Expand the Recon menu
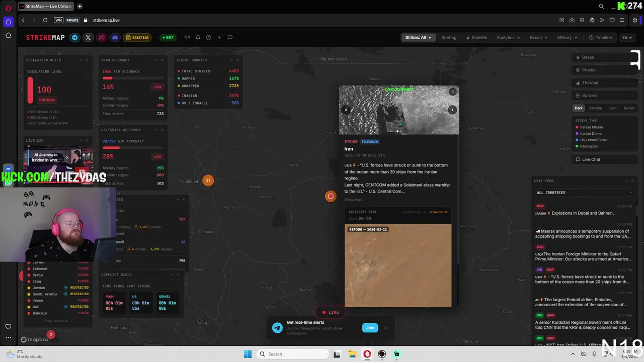Screen dimensions: 644x362 click(x=538, y=37)
